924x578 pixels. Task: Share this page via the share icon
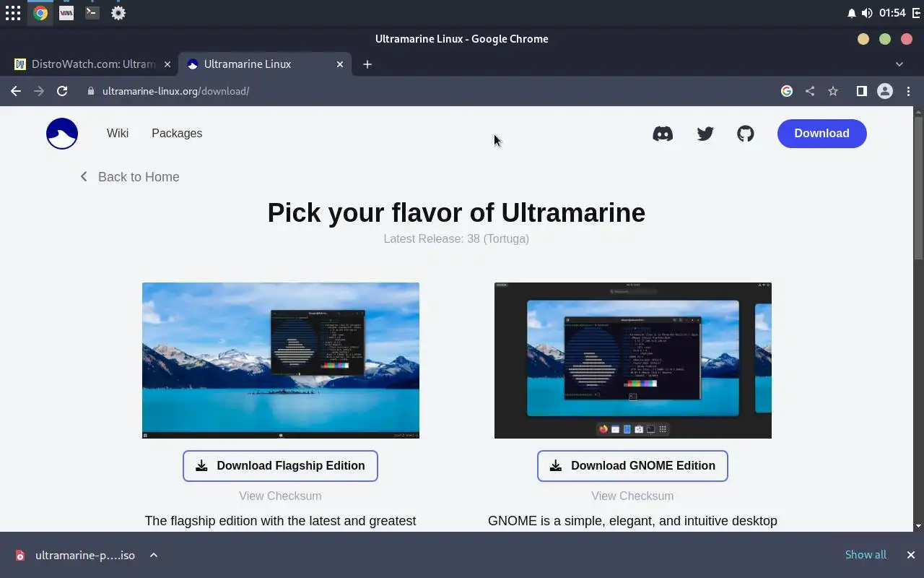[810, 91]
